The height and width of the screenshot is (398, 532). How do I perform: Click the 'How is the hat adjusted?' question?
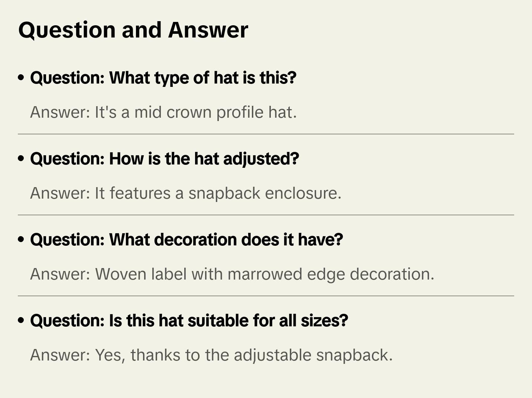click(x=164, y=159)
